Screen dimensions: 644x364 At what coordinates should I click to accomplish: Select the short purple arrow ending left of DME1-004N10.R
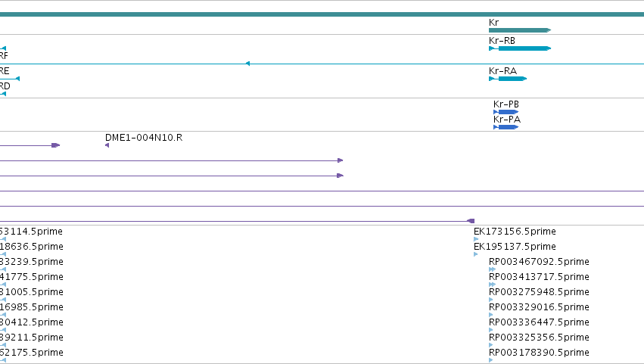(56, 145)
